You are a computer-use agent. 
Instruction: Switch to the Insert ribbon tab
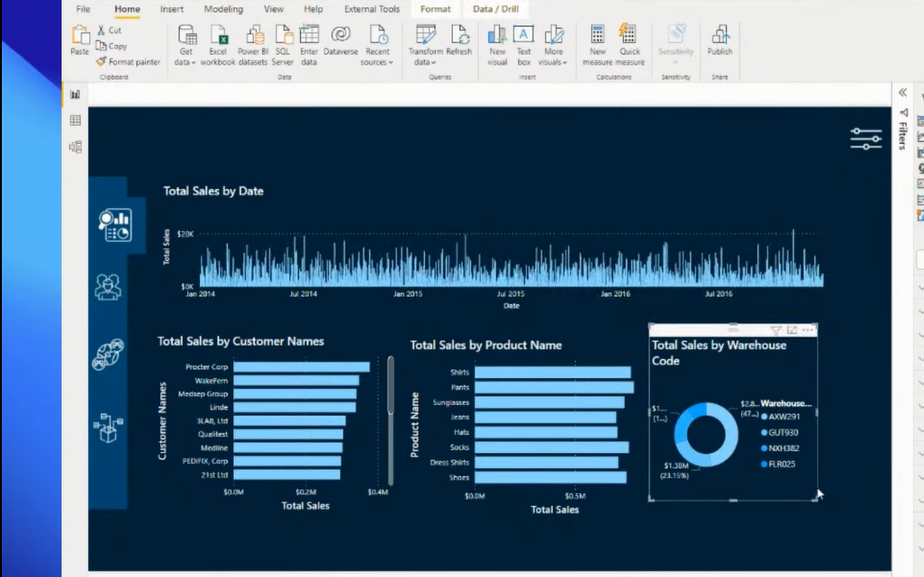[x=171, y=9]
